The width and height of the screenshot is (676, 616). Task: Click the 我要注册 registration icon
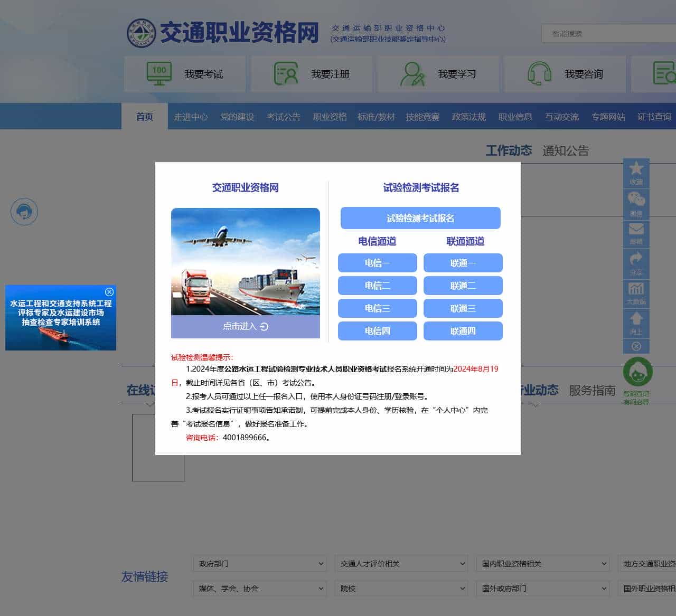pyautogui.click(x=285, y=73)
